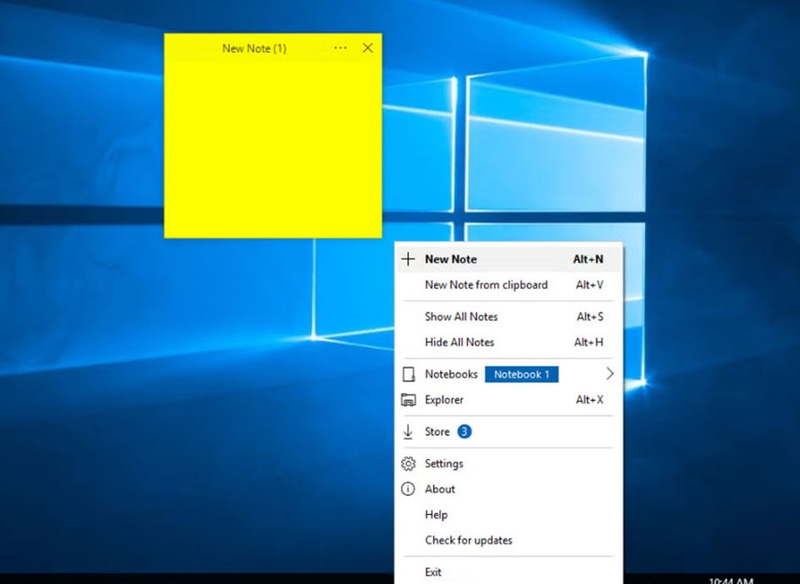Expand the Notebooks submenu arrow
Image resolution: width=800 pixels, height=584 pixels.
pyautogui.click(x=610, y=374)
